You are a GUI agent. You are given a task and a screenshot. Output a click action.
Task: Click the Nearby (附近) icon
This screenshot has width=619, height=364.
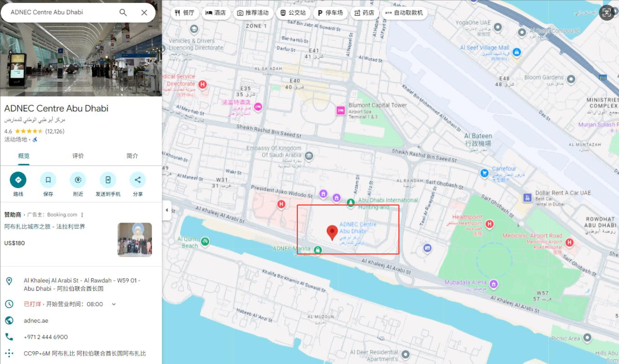coord(78,180)
